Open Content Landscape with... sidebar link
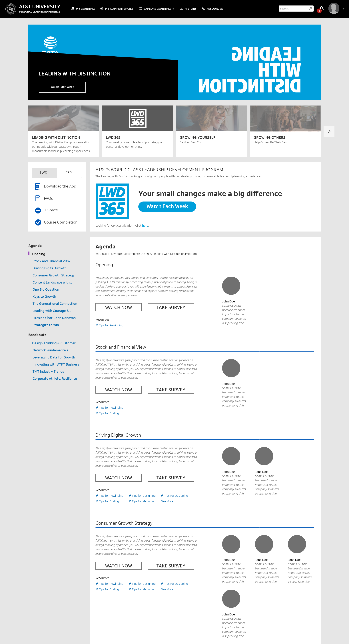Viewport: 349px width, 644px height. 52,282
